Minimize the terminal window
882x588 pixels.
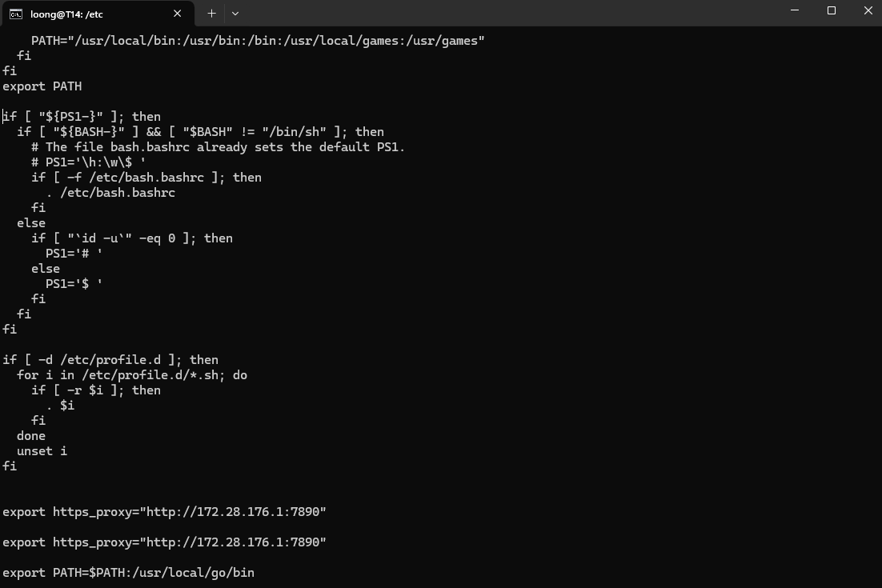pos(795,10)
